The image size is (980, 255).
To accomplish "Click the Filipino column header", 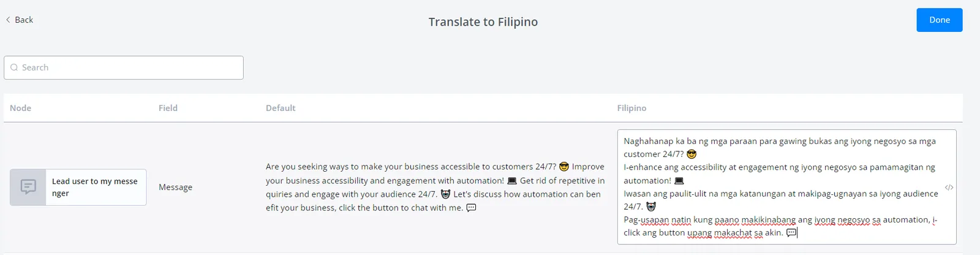I will click(x=631, y=108).
